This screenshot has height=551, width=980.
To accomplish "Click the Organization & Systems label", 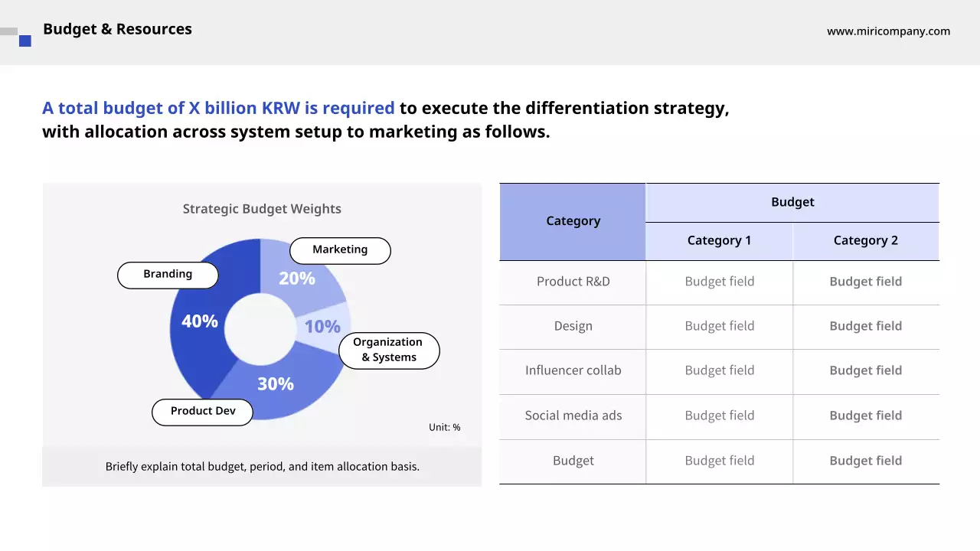I will [x=389, y=350].
